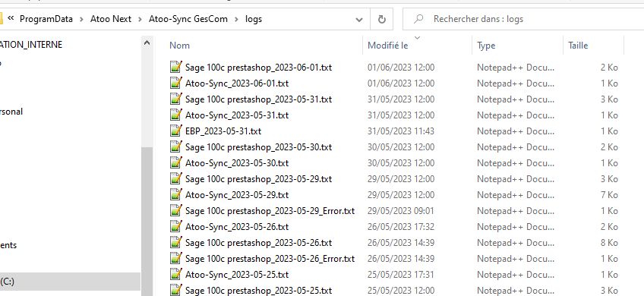Open the dropdown arrow after Atoo Next breadcrumb
Viewport: 644px width, 296px height.
tap(140, 19)
